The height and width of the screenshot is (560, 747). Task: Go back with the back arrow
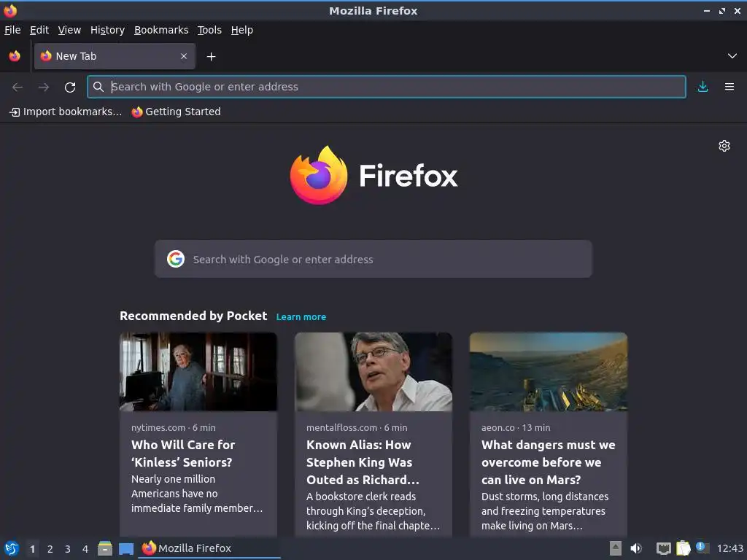(18, 87)
